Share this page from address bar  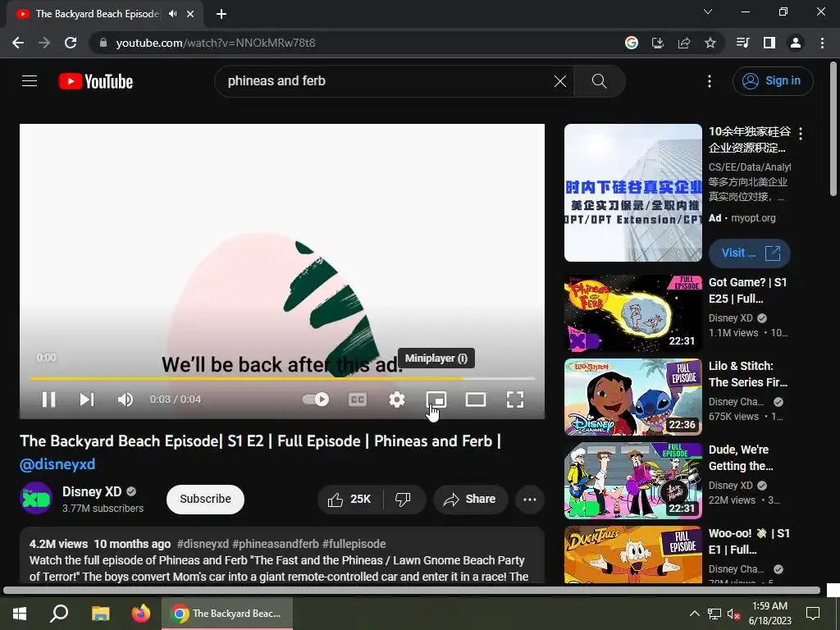(x=684, y=43)
